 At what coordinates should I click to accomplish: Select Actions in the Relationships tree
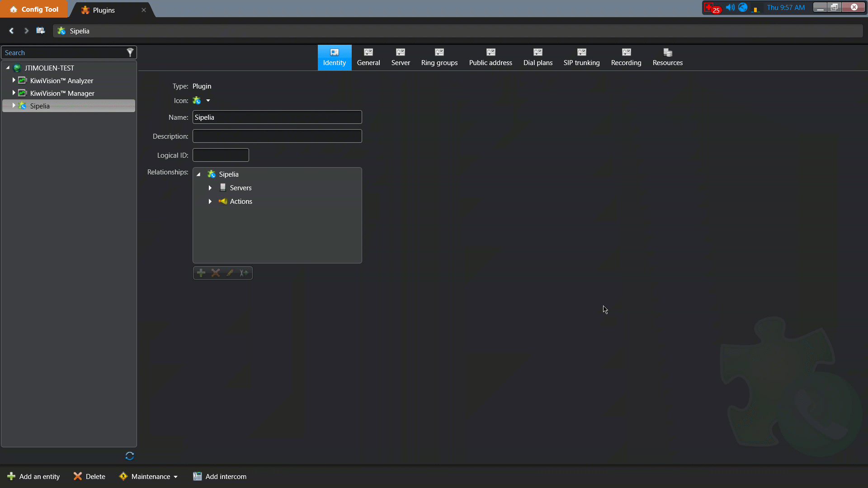click(x=241, y=201)
